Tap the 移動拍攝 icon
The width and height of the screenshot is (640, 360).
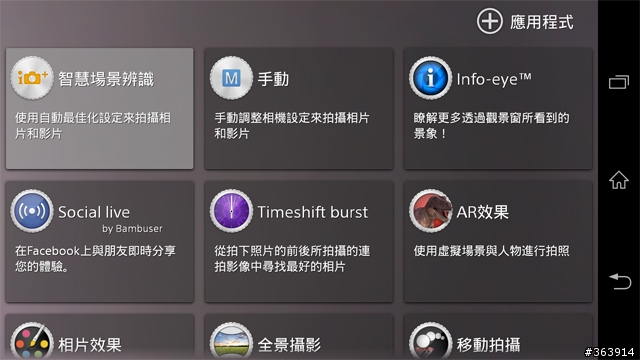[431, 341]
